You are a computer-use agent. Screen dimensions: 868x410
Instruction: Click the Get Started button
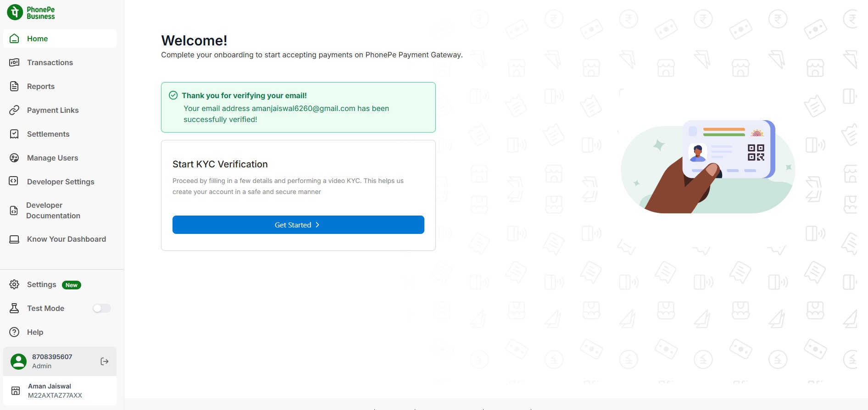pos(298,225)
